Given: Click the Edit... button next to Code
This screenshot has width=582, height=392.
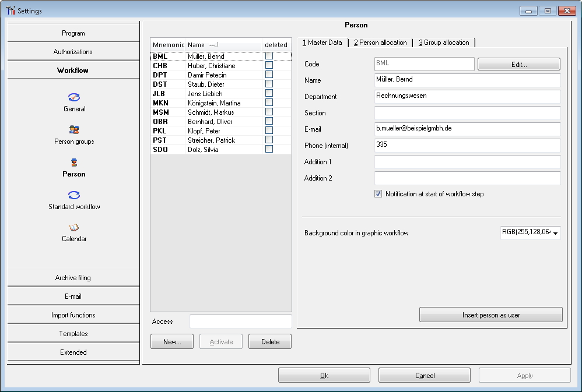Looking at the screenshot, I should coord(518,64).
